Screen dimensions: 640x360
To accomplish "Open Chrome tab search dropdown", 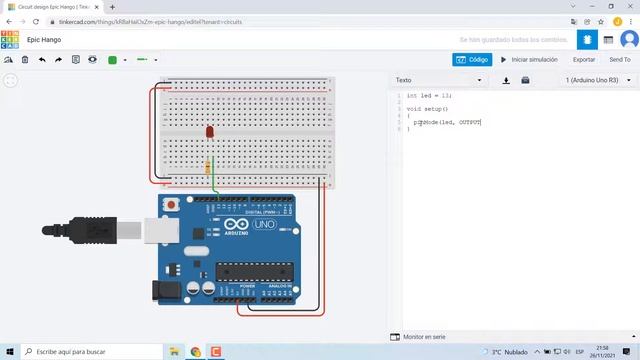I will [x=573, y=6].
